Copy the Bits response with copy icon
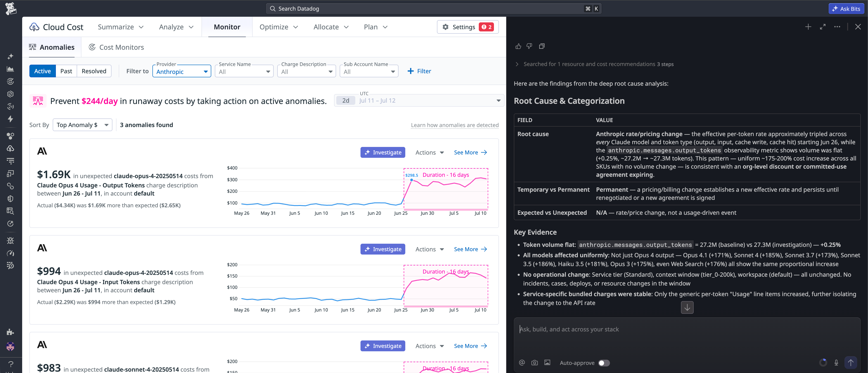868x373 pixels. coord(541,46)
